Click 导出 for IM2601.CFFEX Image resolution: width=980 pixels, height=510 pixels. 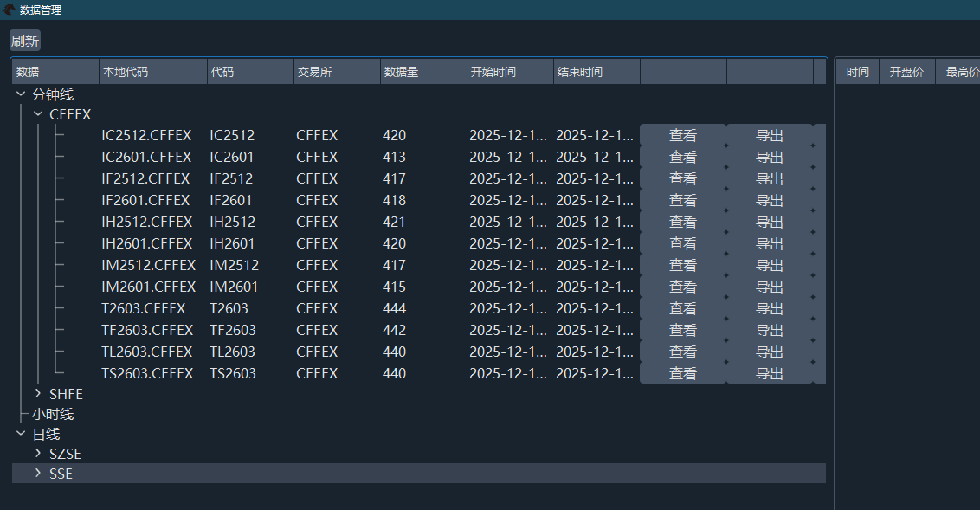point(769,287)
